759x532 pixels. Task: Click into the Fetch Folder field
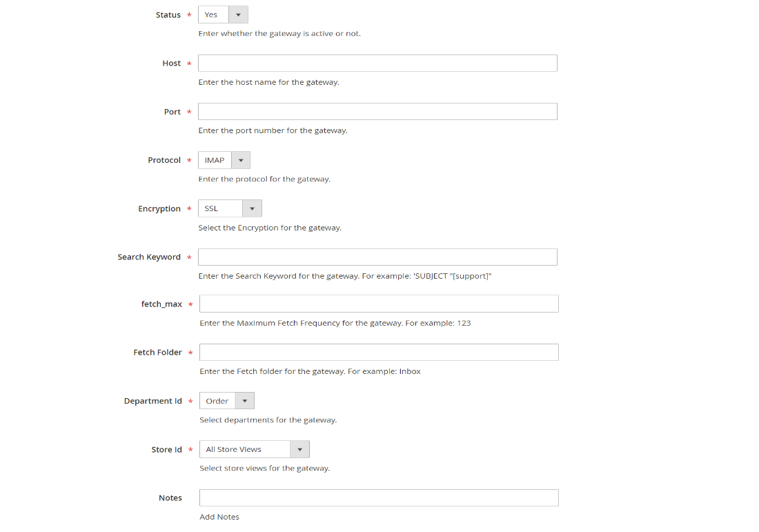coord(379,353)
